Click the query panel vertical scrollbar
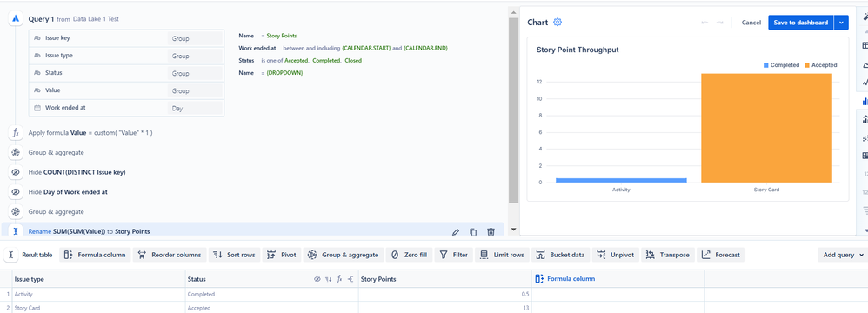868x313 pixels. (513, 105)
